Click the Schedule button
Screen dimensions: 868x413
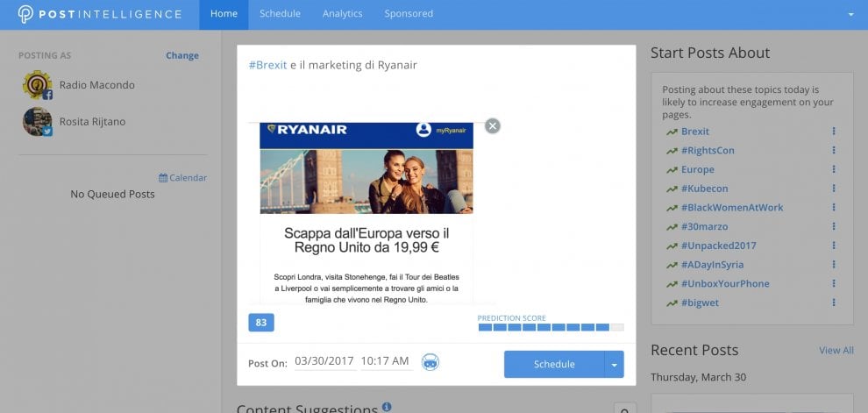point(554,364)
